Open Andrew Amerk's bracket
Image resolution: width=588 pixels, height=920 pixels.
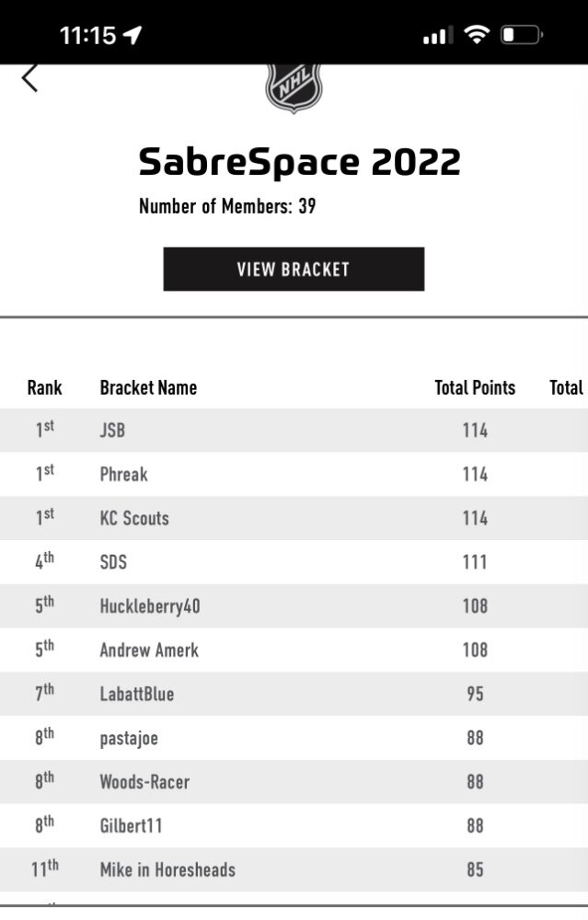click(x=294, y=650)
